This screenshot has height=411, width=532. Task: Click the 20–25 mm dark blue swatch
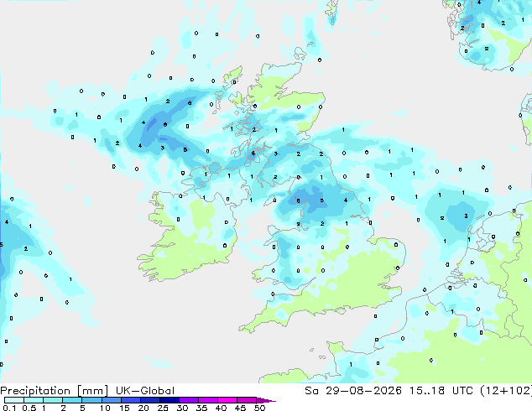pos(149,400)
